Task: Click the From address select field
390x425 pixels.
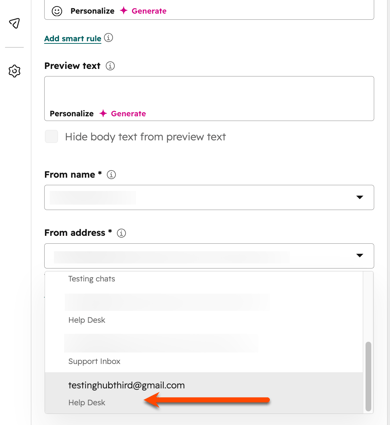Action: (x=209, y=256)
